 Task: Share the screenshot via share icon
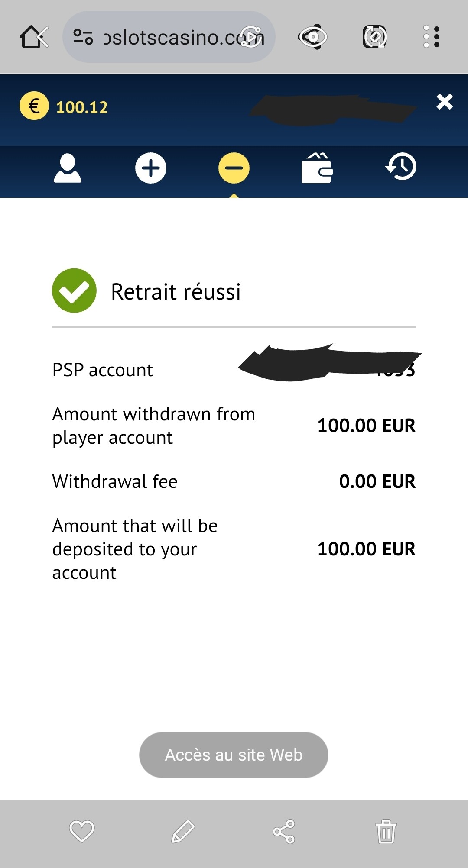pyautogui.click(x=284, y=831)
